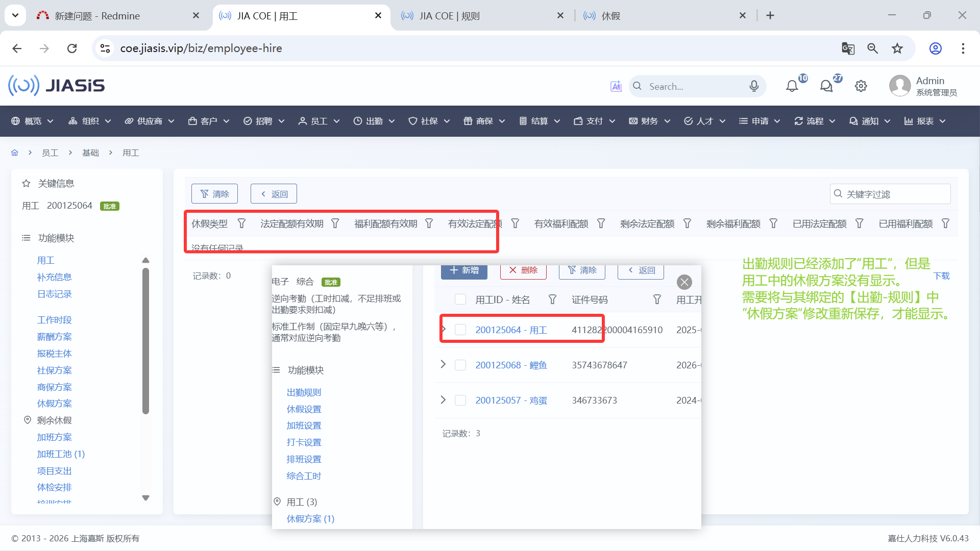This screenshot has height=551, width=980.
Task: Check the 200125068 - 鲤鱼 row checkbox
Action: [460, 365]
